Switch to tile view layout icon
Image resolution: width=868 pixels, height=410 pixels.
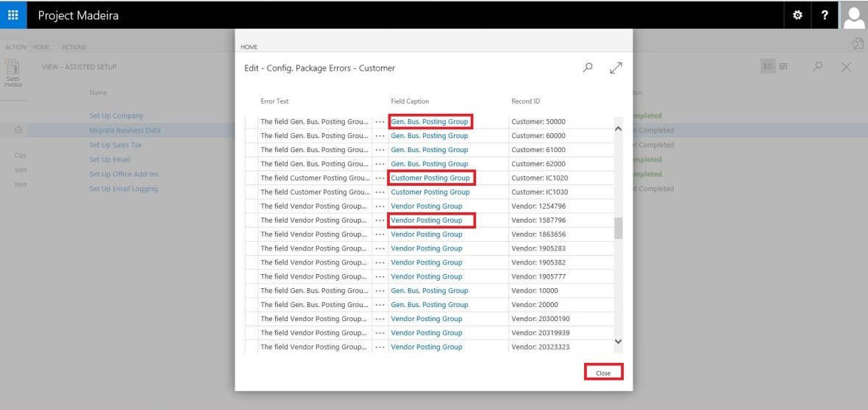tap(783, 67)
